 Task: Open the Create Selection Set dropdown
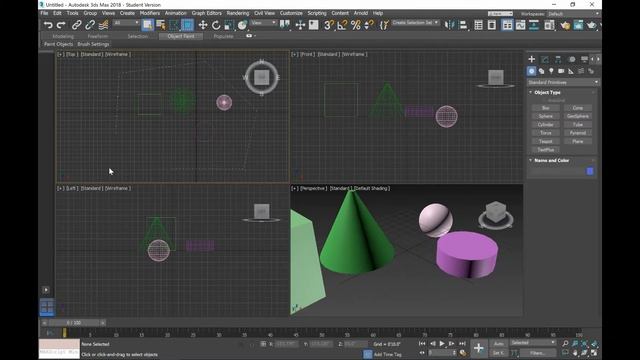[x=415, y=22]
